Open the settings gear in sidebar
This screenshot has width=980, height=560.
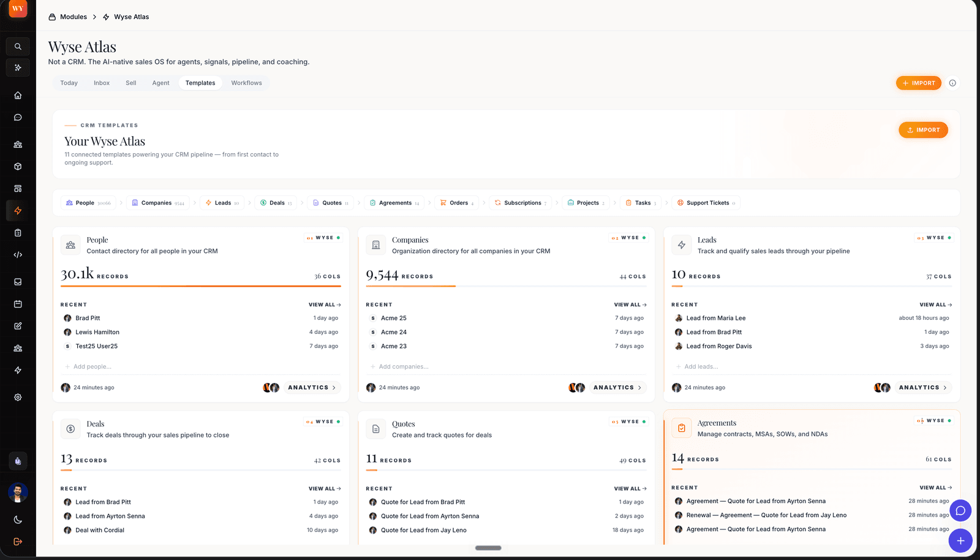point(18,397)
